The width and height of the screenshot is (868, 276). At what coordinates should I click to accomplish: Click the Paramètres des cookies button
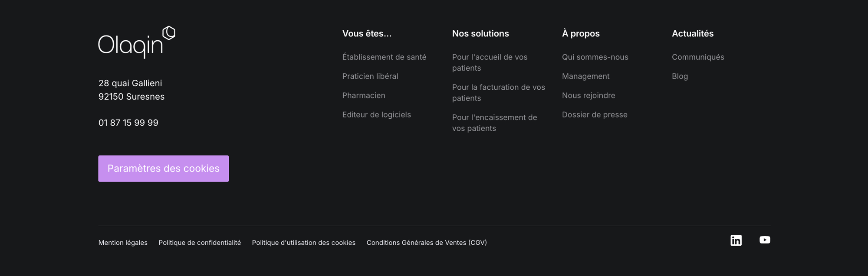point(163,169)
